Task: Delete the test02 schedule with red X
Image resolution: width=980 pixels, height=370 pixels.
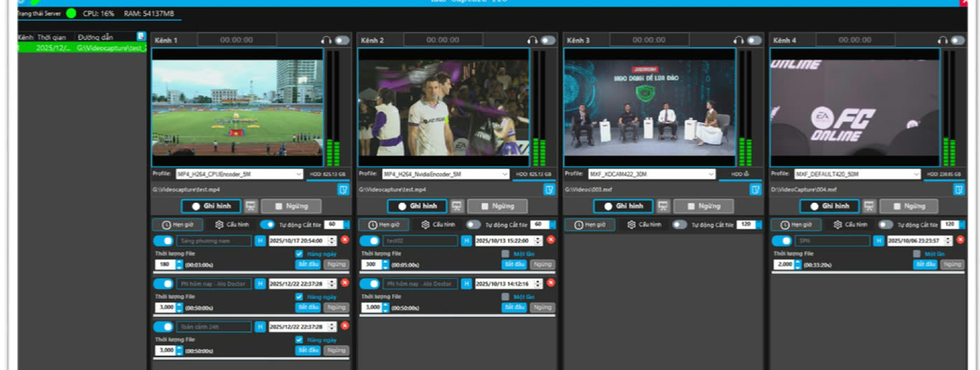Action: (551, 240)
